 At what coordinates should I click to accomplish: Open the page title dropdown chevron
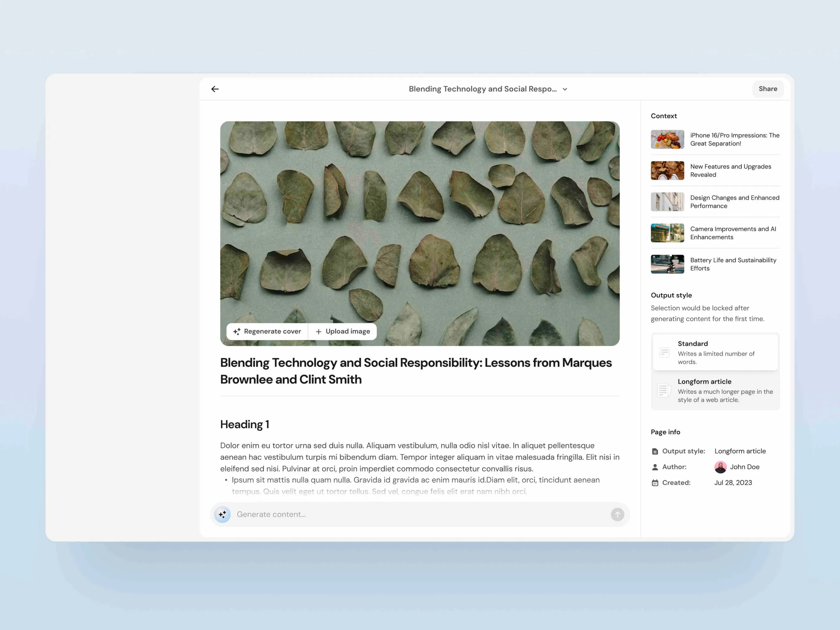[565, 89]
